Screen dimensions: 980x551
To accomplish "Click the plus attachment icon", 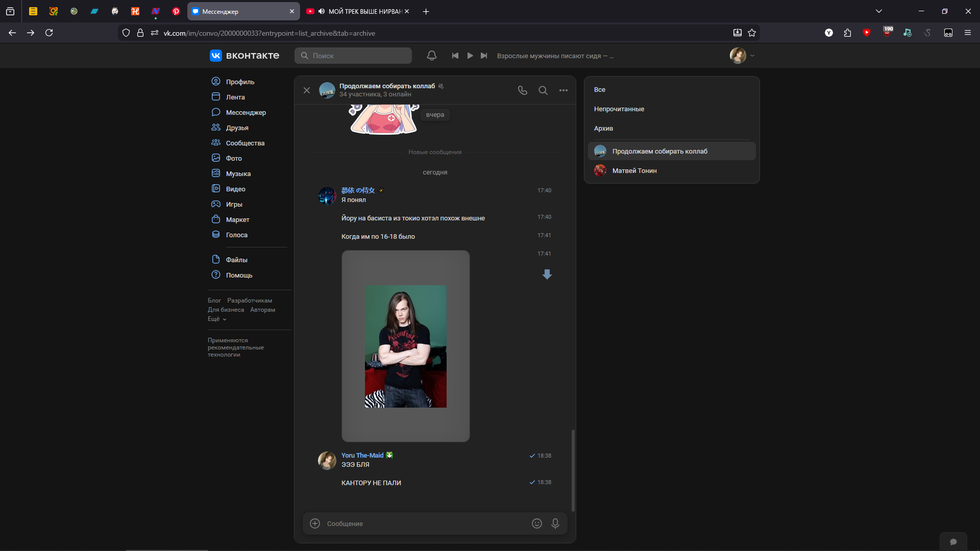I will pos(315,523).
